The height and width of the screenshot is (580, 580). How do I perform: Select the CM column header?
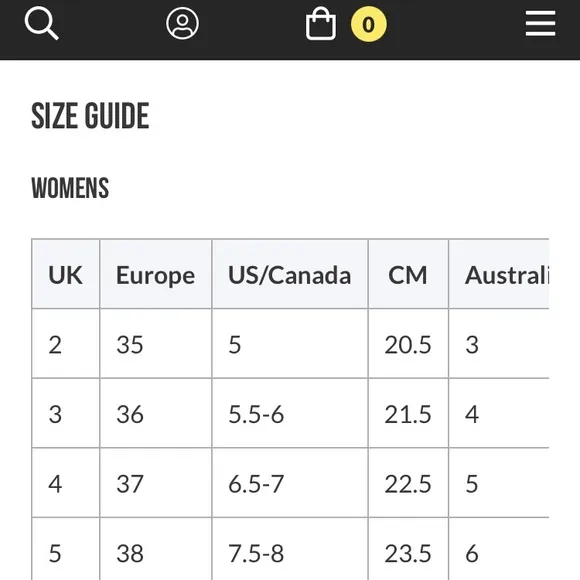[408, 274]
